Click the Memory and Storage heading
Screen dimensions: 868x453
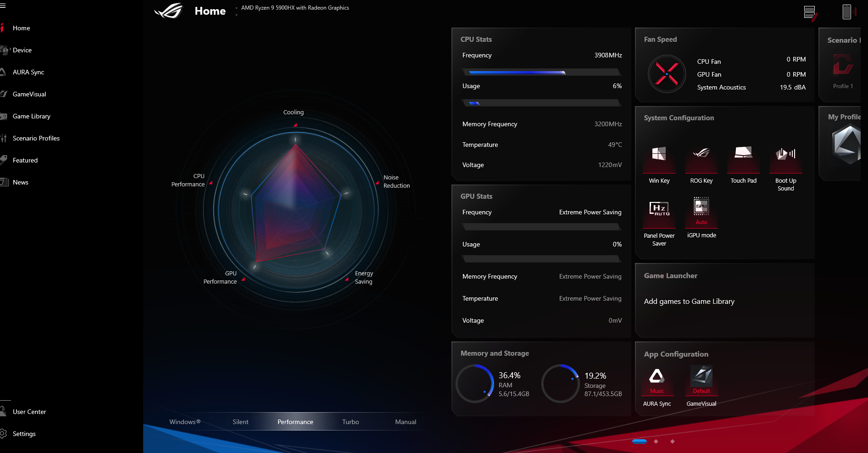(495, 353)
